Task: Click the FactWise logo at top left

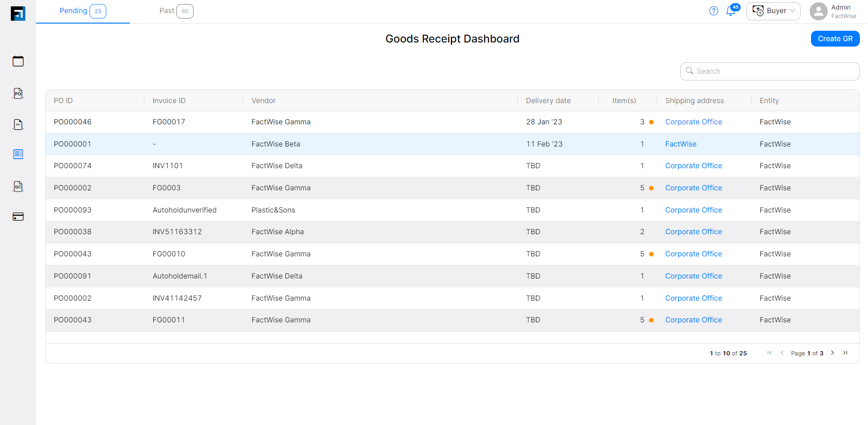Action: click(18, 13)
